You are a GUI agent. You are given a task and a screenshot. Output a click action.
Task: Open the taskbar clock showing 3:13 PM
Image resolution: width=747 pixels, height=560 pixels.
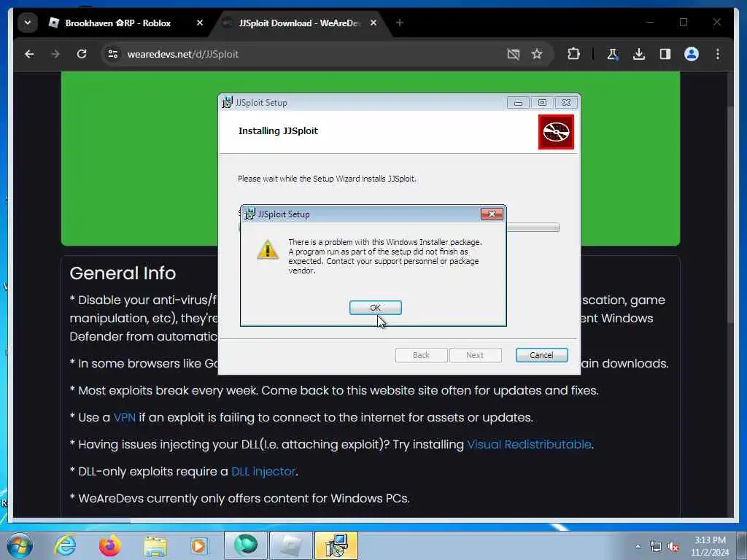[x=710, y=545]
